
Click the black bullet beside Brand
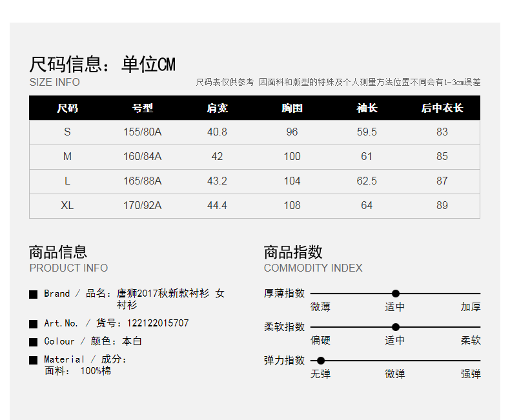pos(34,295)
